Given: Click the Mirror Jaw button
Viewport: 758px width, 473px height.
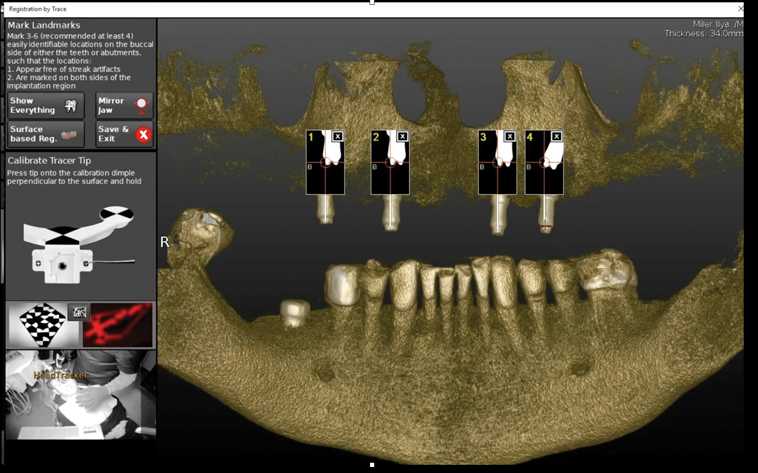Looking at the screenshot, I should [x=124, y=105].
